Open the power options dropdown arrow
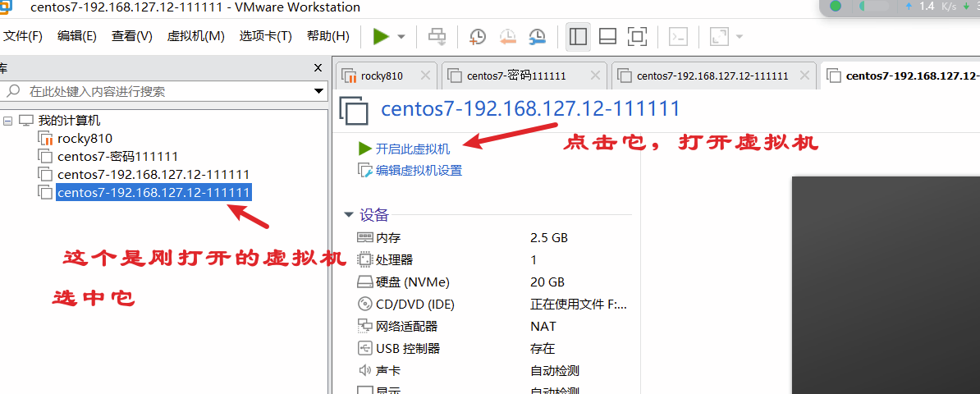Screen dimensions: 980x394 401,37
